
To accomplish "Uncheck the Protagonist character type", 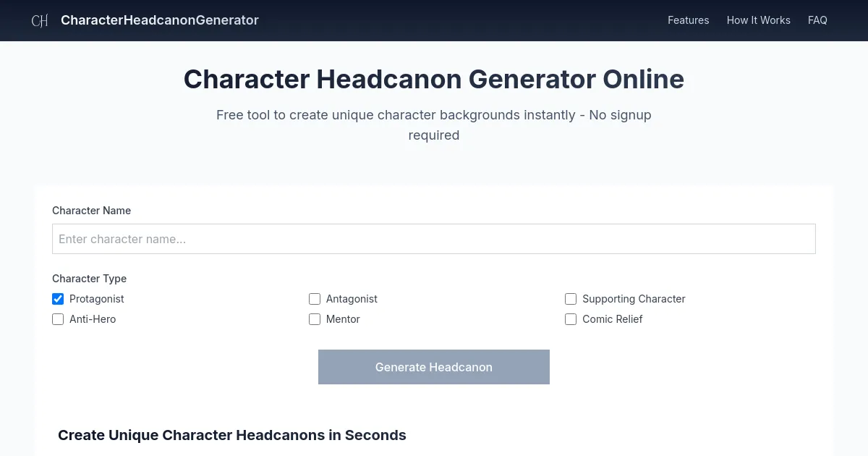I will [x=58, y=299].
